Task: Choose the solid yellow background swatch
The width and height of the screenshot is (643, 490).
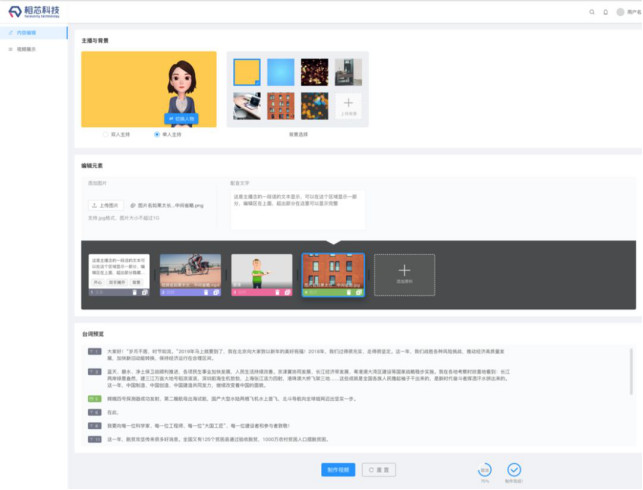Action: pos(247,72)
